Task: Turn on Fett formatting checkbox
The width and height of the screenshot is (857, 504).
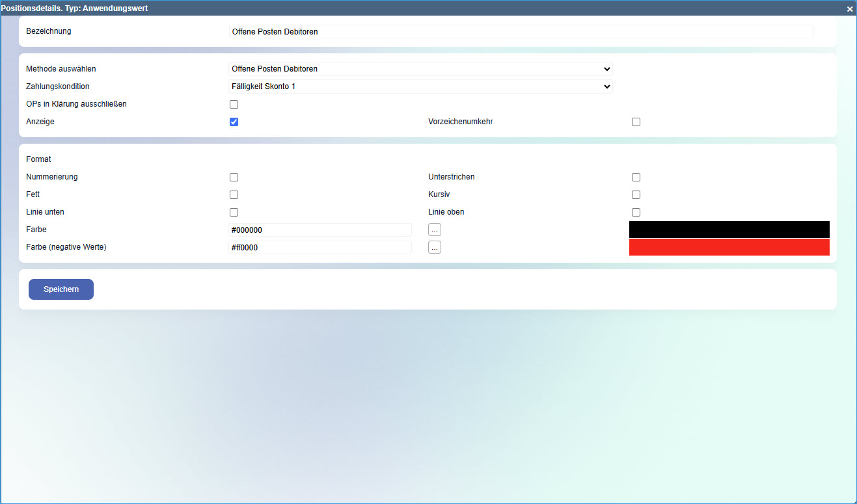Action: [234, 195]
